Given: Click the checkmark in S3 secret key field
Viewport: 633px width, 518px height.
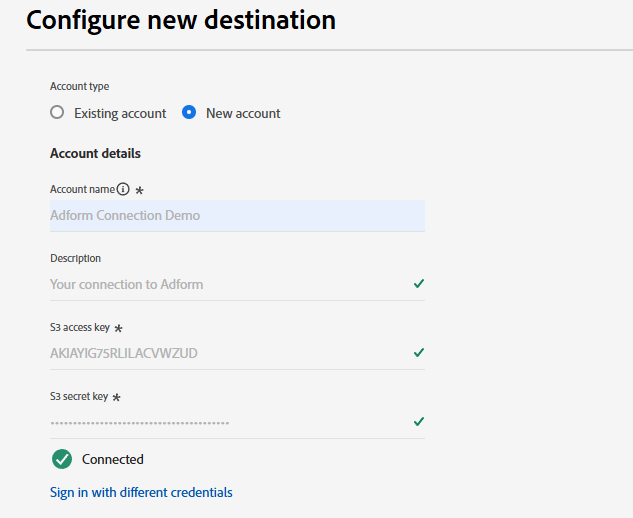Looking at the screenshot, I should pos(419,421).
